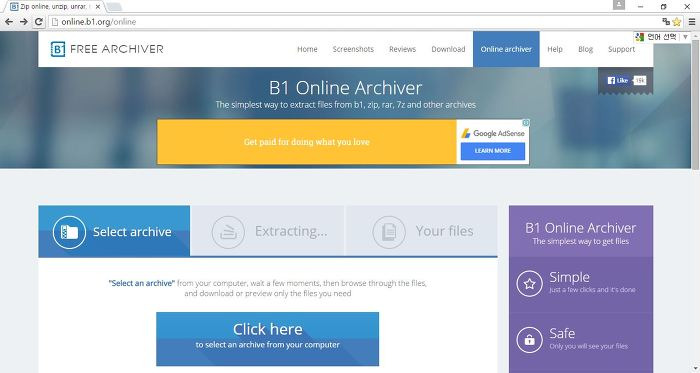Click the Your files document icon
700x373 pixels.
389,232
